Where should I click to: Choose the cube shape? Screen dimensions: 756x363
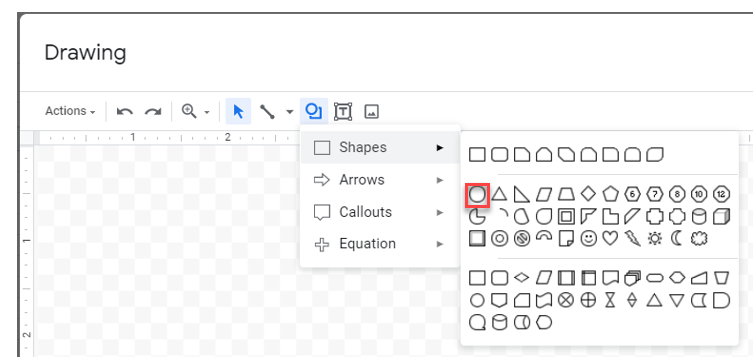coord(722,216)
